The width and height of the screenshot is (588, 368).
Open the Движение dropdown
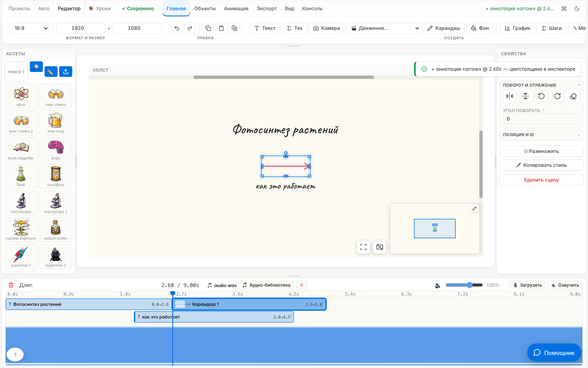click(x=383, y=28)
